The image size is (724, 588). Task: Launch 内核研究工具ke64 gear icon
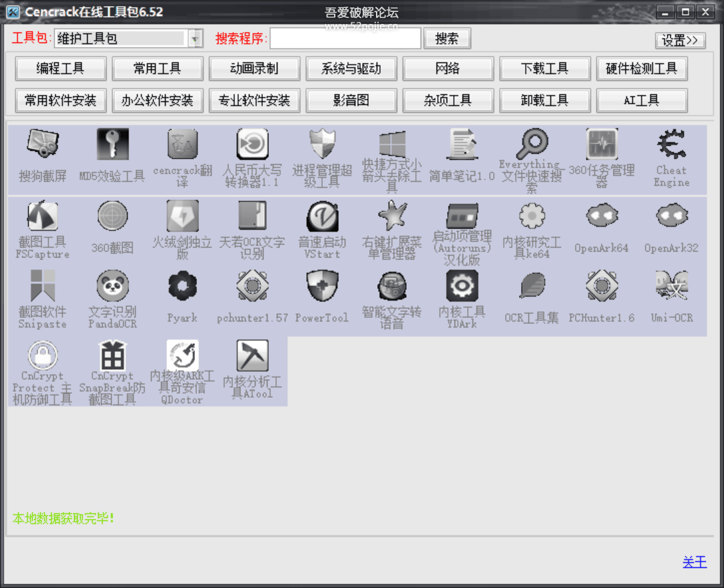(532, 216)
